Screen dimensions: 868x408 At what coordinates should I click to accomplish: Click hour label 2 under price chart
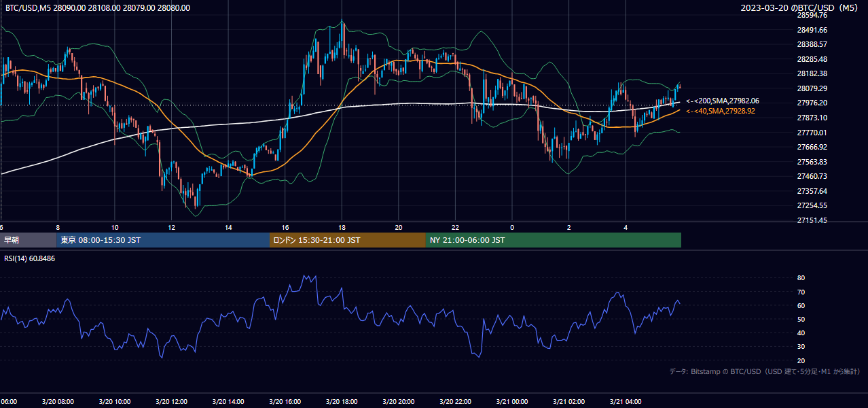pyautogui.click(x=569, y=228)
